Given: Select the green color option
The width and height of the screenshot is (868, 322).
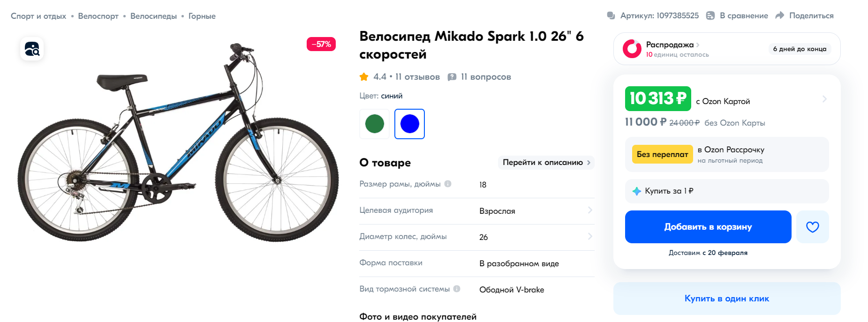Looking at the screenshot, I should (374, 124).
